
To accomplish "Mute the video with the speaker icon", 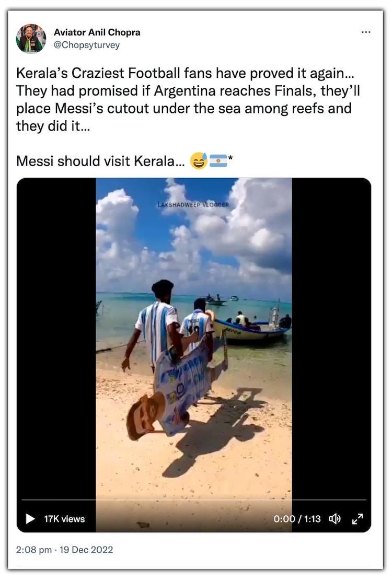I will 335,518.
